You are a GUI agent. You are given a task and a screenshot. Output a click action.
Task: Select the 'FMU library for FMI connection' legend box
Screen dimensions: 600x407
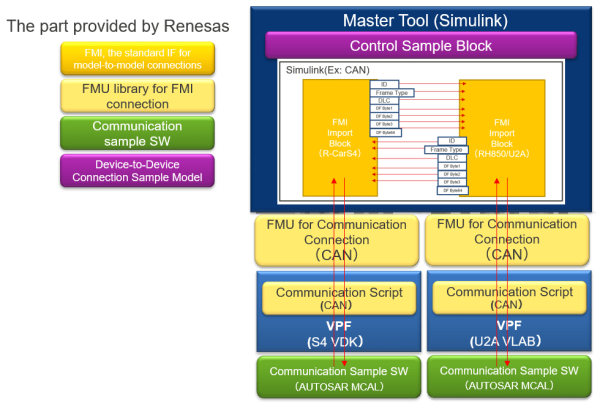pyautogui.click(x=137, y=96)
